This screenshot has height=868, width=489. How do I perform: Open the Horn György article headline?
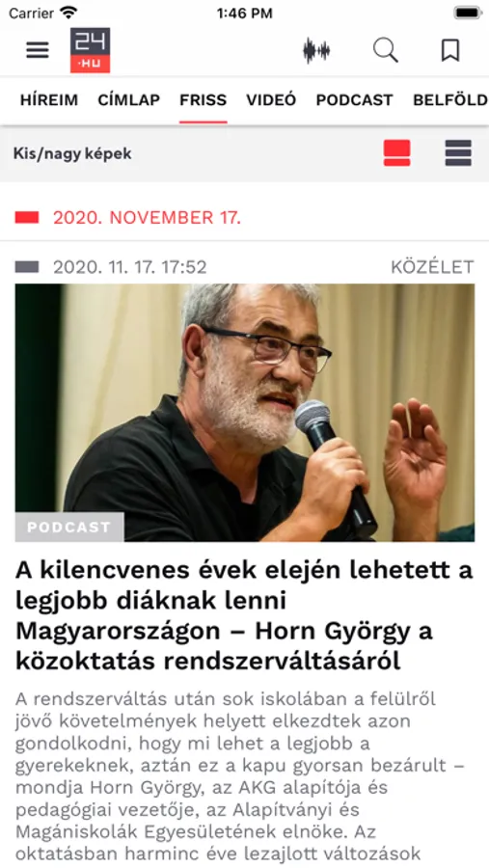(x=244, y=615)
